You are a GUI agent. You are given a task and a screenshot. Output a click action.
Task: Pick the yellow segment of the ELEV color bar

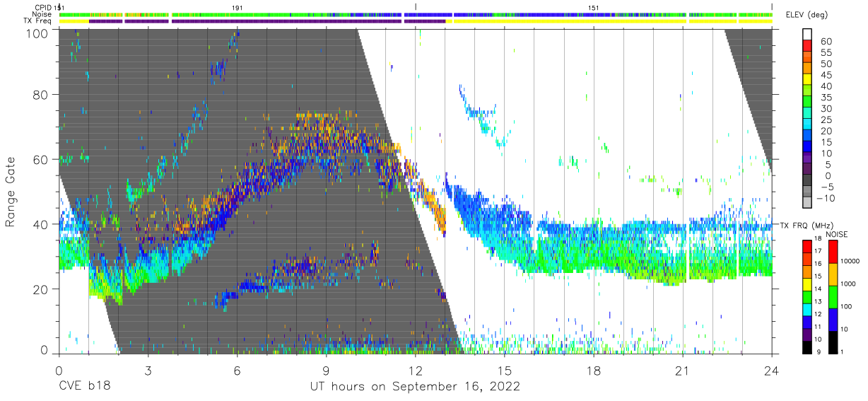coord(808,80)
